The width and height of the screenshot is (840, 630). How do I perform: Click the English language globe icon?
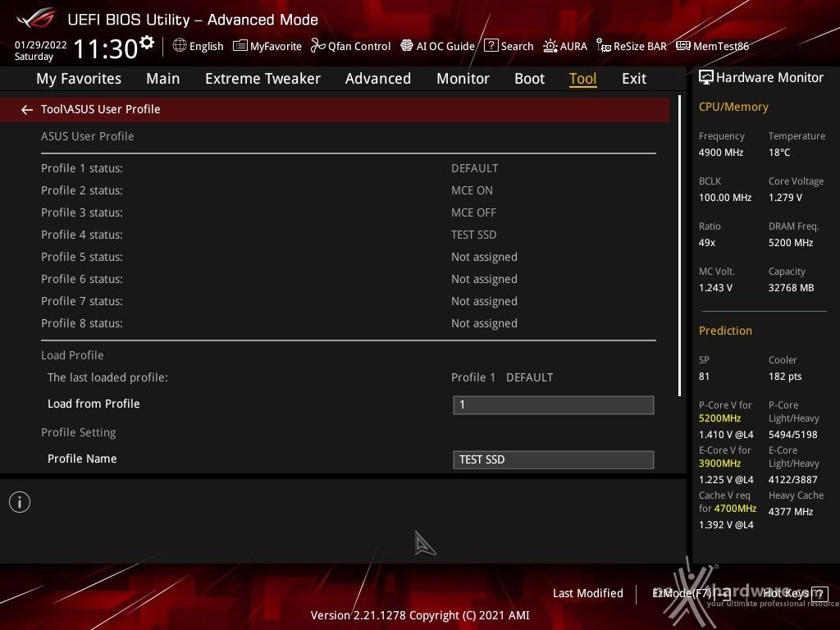pyautogui.click(x=180, y=46)
